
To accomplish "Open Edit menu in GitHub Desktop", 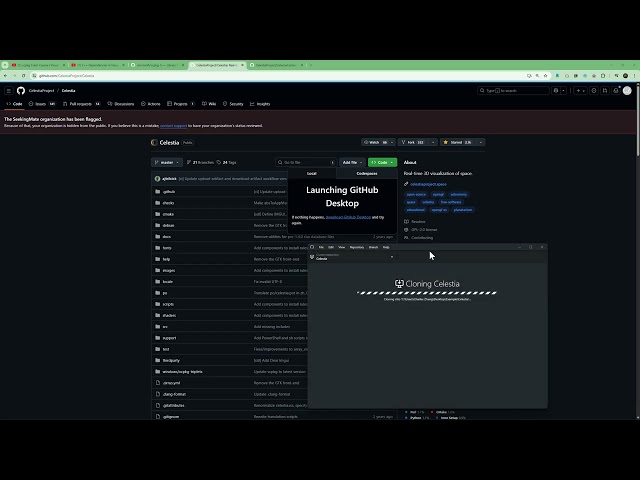I will click(331, 247).
